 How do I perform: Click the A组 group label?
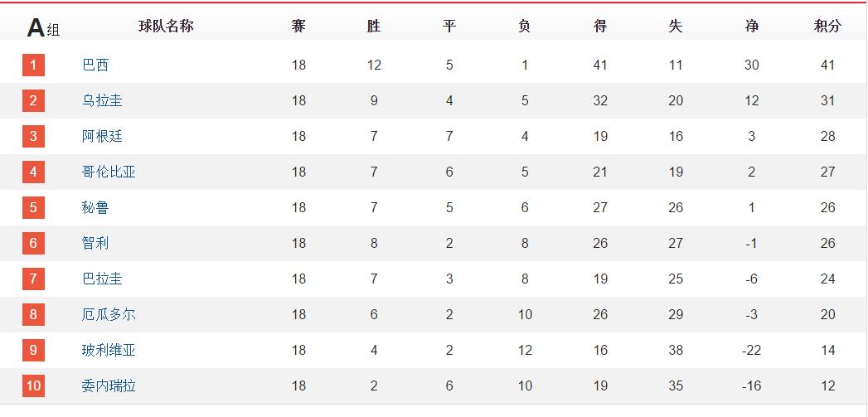43,28
